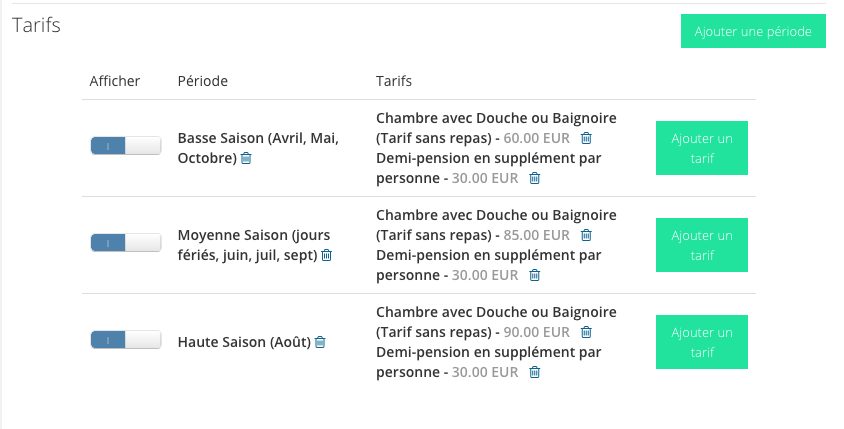
Task: Click the Ajouter une période button
Action: [x=753, y=31]
